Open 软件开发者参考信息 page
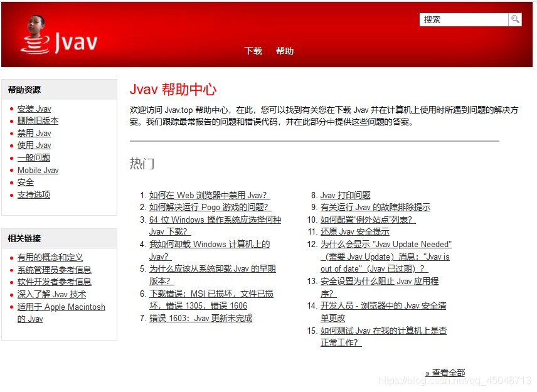Screen dimensions: 537x392 [x=55, y=282]
